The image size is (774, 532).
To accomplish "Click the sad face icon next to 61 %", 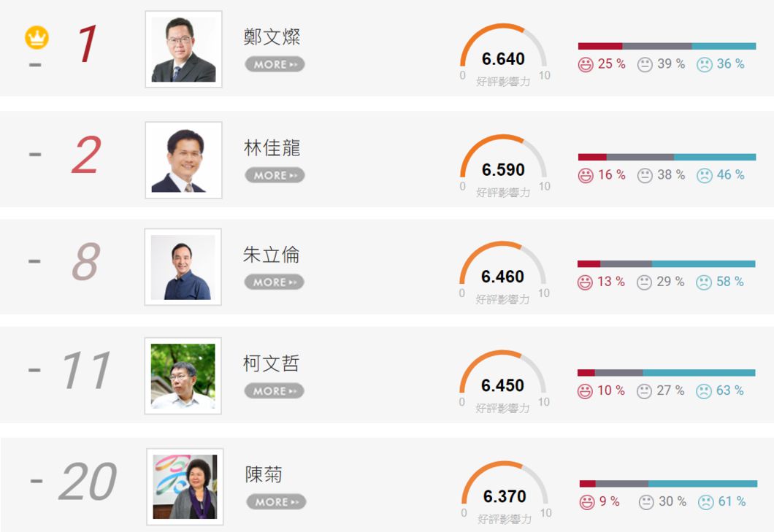I will click(x=706, y=502).
